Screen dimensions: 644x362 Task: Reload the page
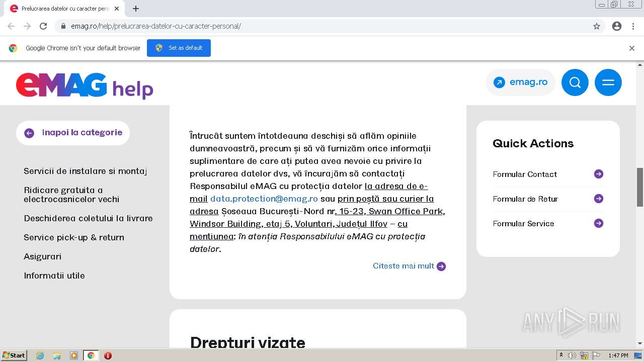(43, 26)
